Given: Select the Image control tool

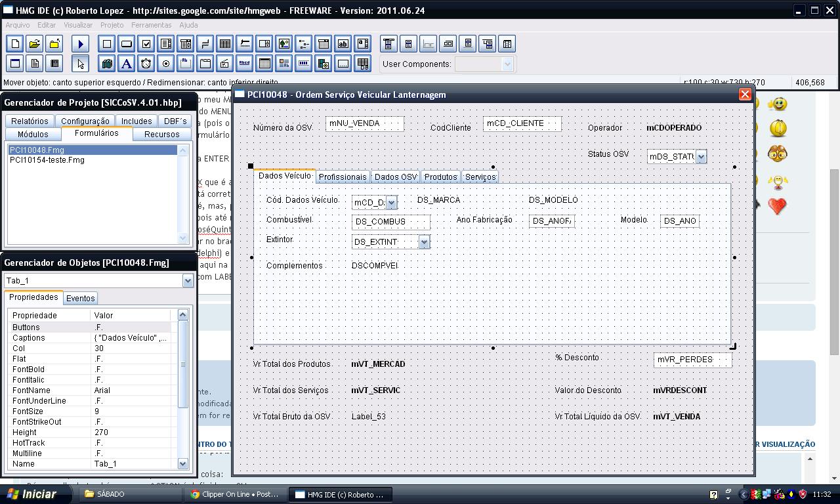Looking at the screenshot, I should click(284, 44).
